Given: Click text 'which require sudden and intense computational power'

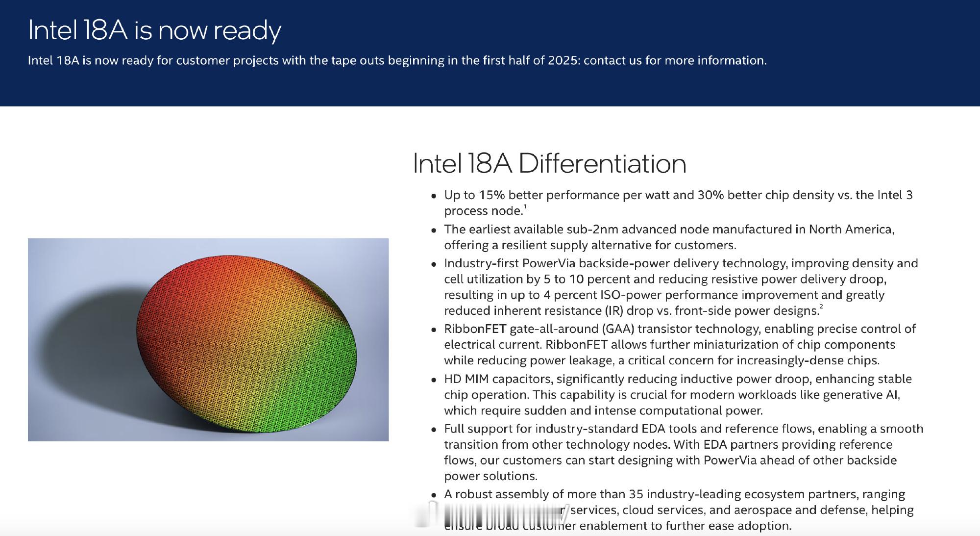Looking at the screenshot, I should [x=603, y=410].
